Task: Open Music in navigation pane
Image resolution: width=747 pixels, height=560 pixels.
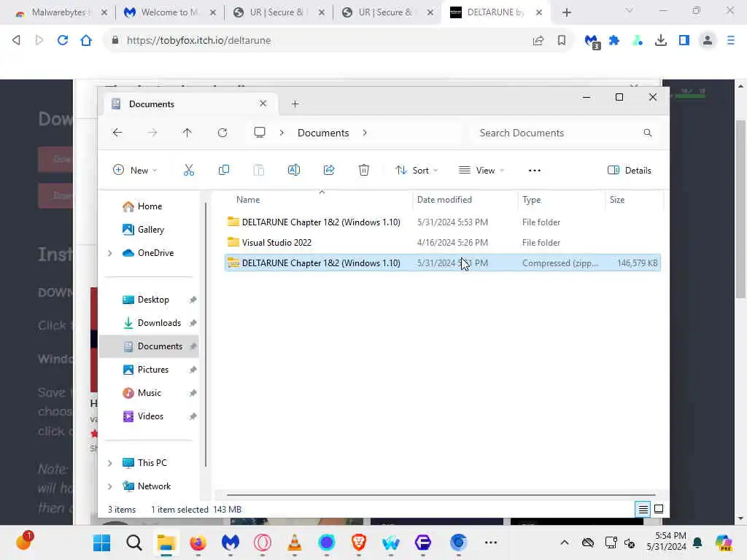Action: (149, 393)
